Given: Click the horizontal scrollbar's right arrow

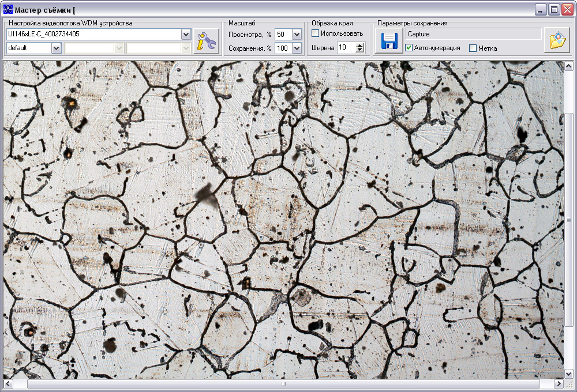Looking at the screenshot, I should [559, 384].
